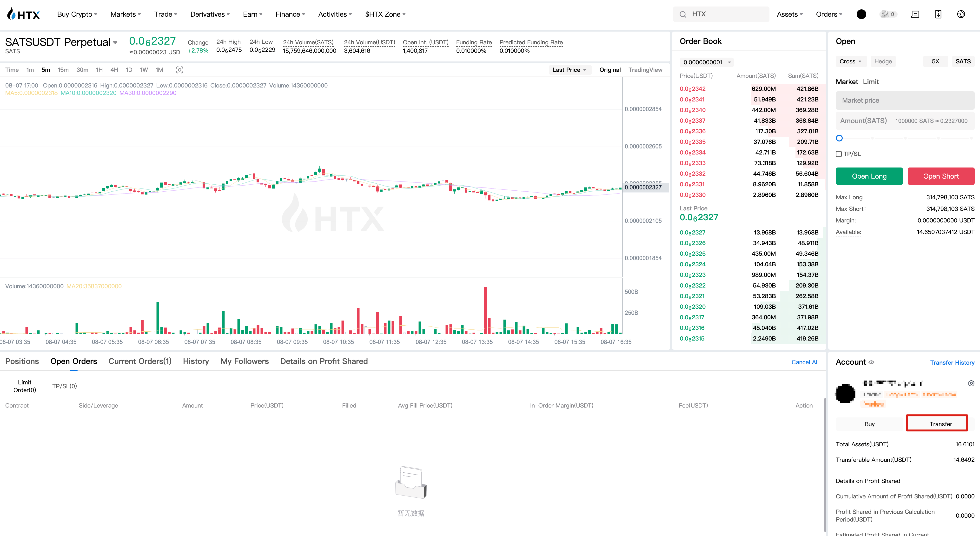Click the bid price row 0.0₆2315
The height and width of the screenshot is (536, 980).
(749, 338)
